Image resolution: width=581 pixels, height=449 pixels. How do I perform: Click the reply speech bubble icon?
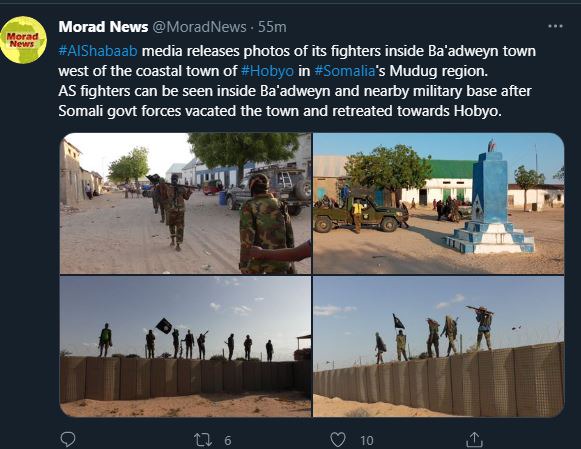tap(68, 440)
